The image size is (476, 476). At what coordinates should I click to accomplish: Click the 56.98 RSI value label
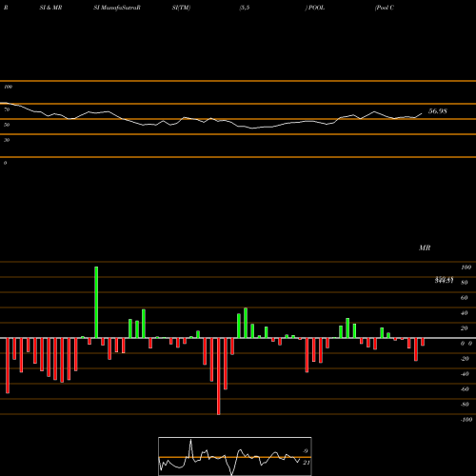point(438,111)
